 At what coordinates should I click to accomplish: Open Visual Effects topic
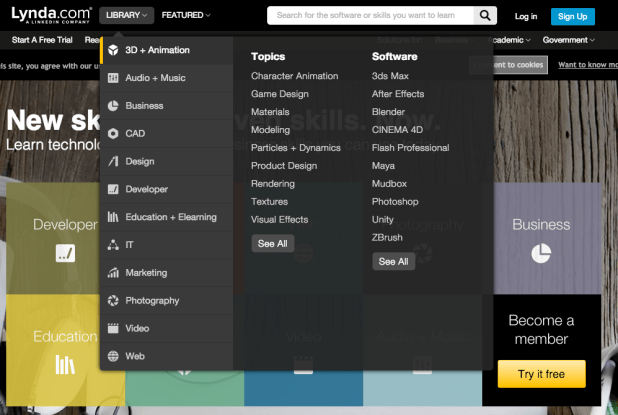pos(280,220)
